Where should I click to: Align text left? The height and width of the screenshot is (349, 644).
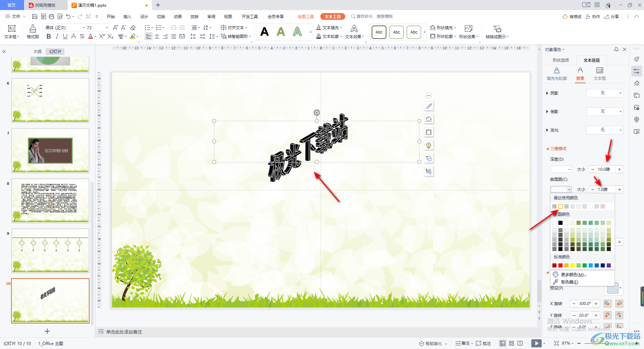[x=149, y=36]
